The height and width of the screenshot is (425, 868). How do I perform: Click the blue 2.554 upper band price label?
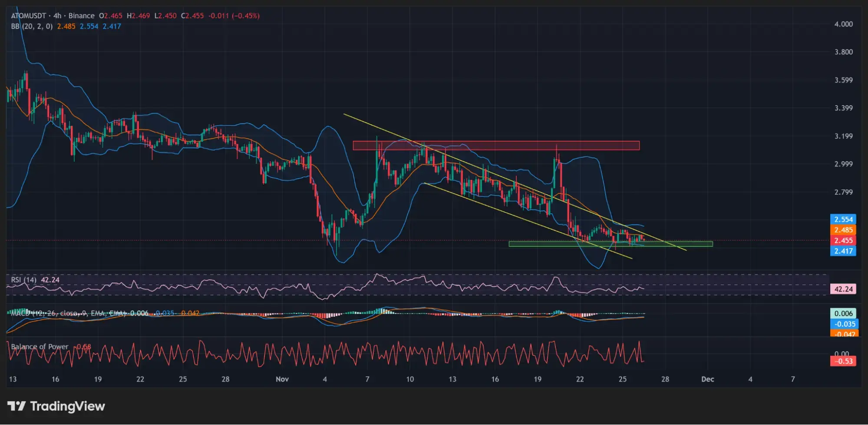(x=843, y=219)
